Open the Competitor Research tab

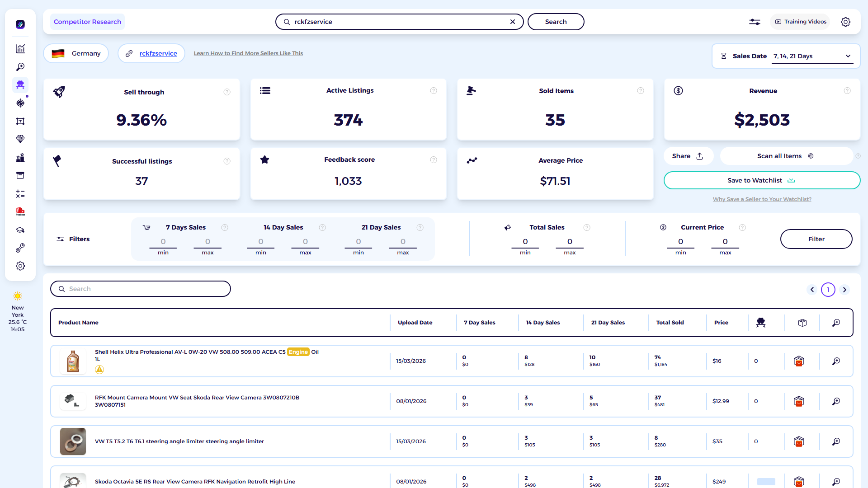[87, 22]
